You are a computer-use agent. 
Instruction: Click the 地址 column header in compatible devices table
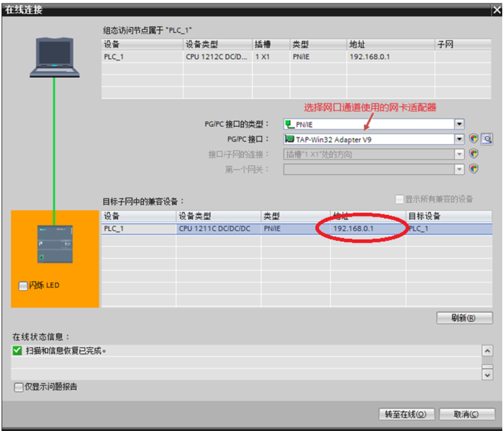pos(367,216)
